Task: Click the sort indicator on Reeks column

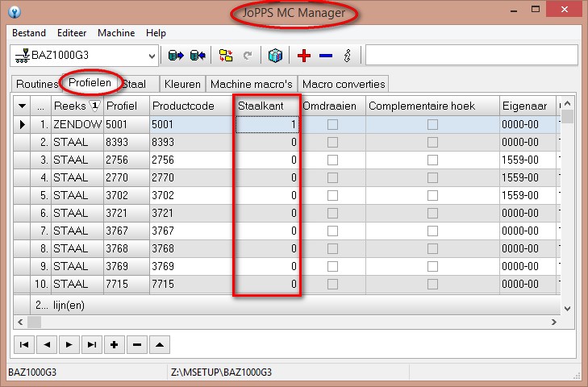Action: click(95, 106)
